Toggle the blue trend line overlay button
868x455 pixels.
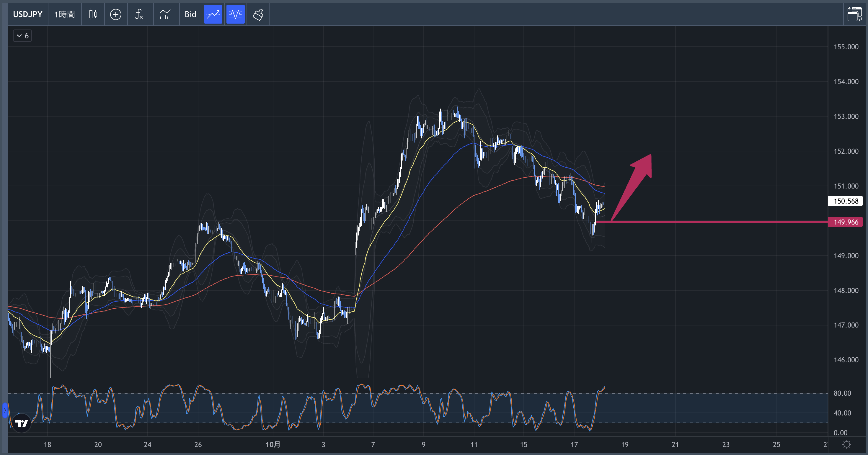click(213, 14)
